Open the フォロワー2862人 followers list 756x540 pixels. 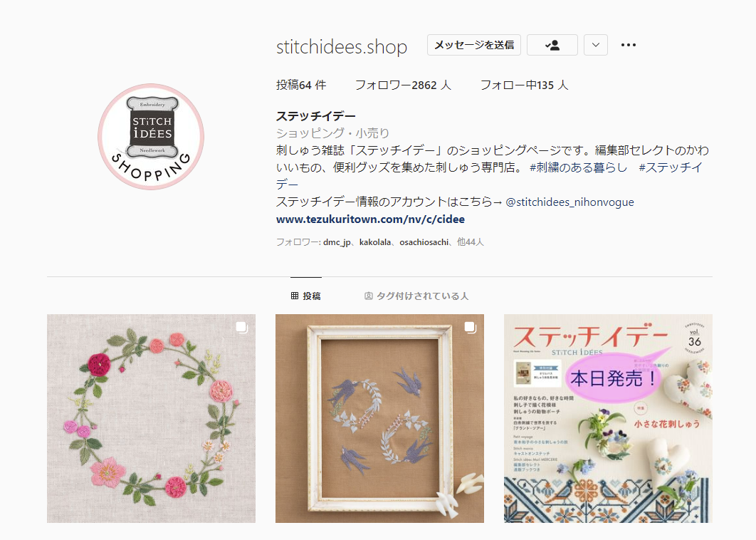point(403,85)
